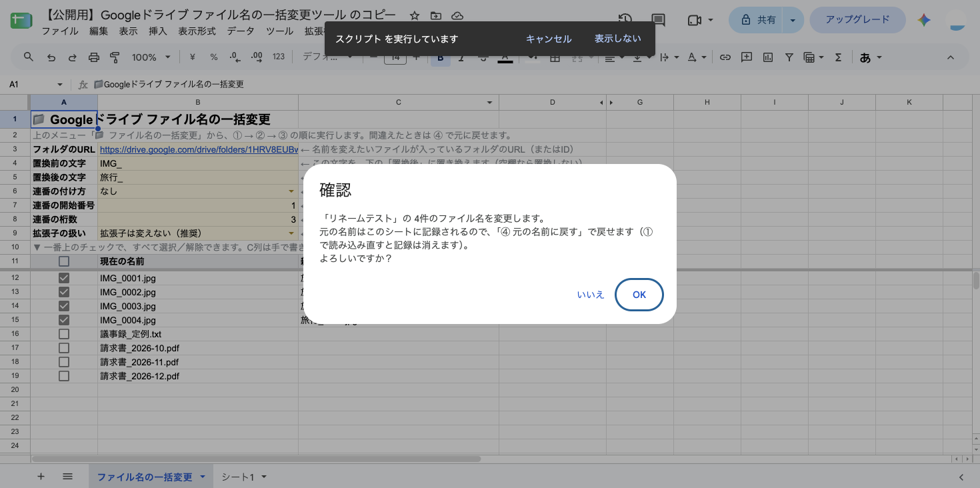The width and height of the screenshot is (980, 488).
Task: Click the vertical scrollbar thumb
Action: coord(976,281)
